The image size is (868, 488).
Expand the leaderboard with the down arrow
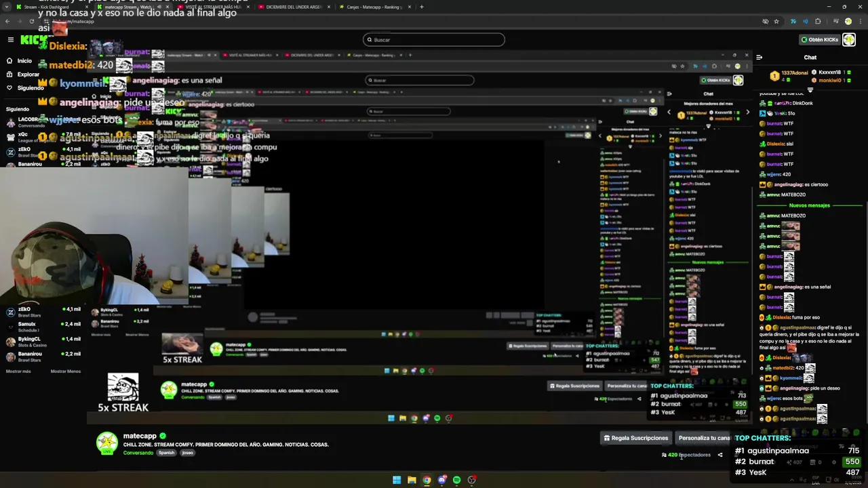810,89
